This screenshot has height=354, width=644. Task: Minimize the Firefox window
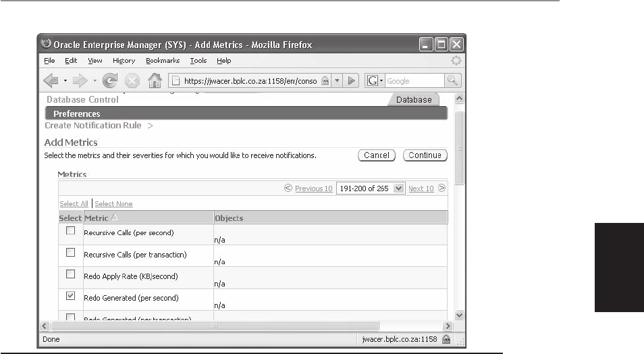point(426,44)
